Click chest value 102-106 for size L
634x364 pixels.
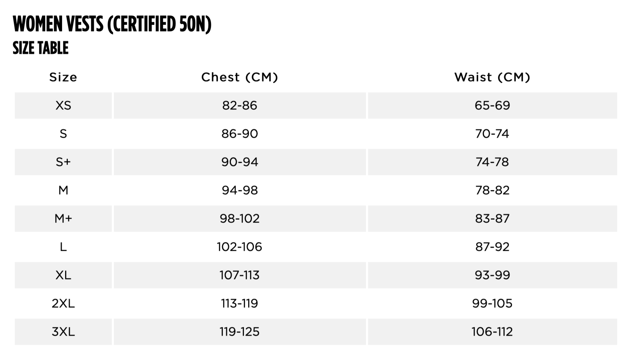pyautogui.click(x=240, y=247)
